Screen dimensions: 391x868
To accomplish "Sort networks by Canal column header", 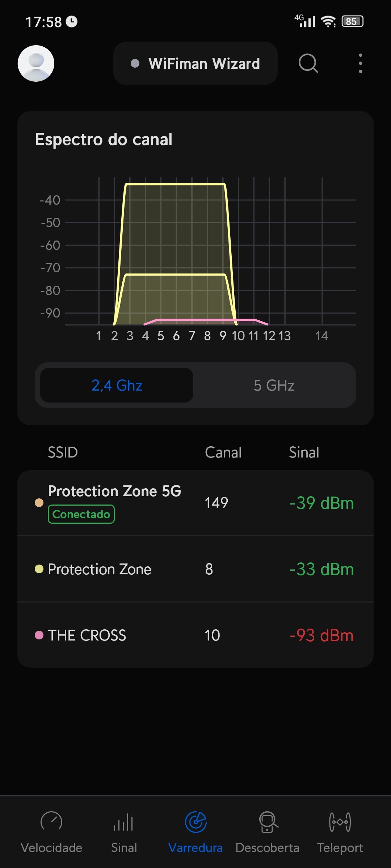I will (223, 452).
